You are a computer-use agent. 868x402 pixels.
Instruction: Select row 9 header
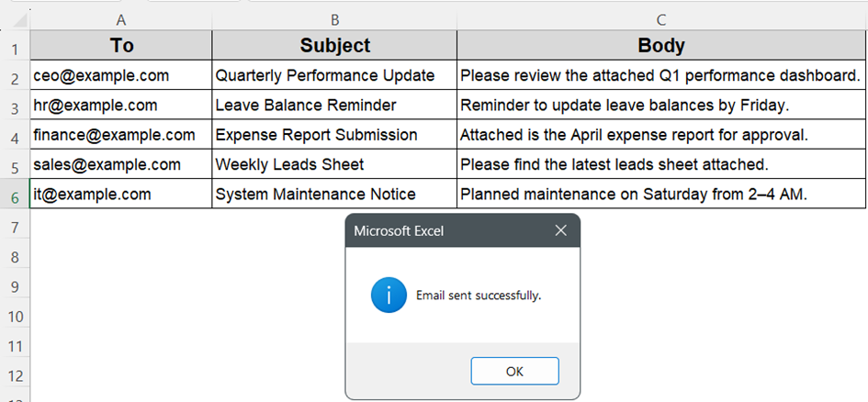click(15, 287)
